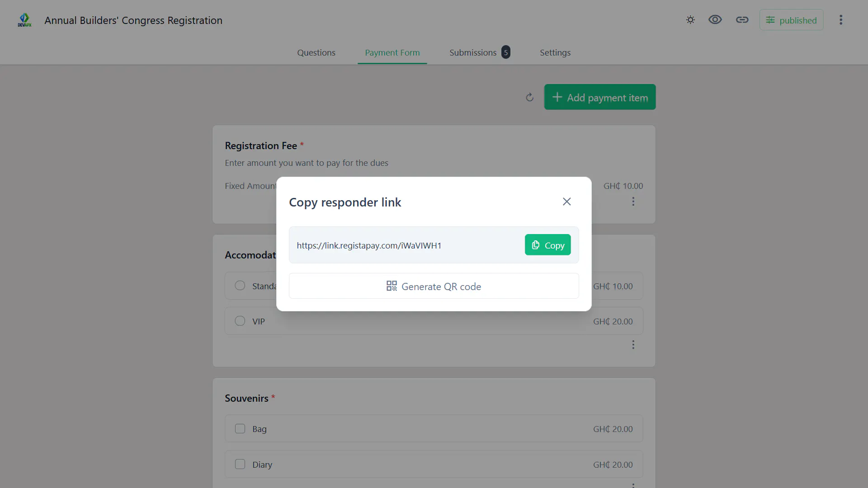Click the GH₵ 20.00 price on Bag row

tap(613, 429)
